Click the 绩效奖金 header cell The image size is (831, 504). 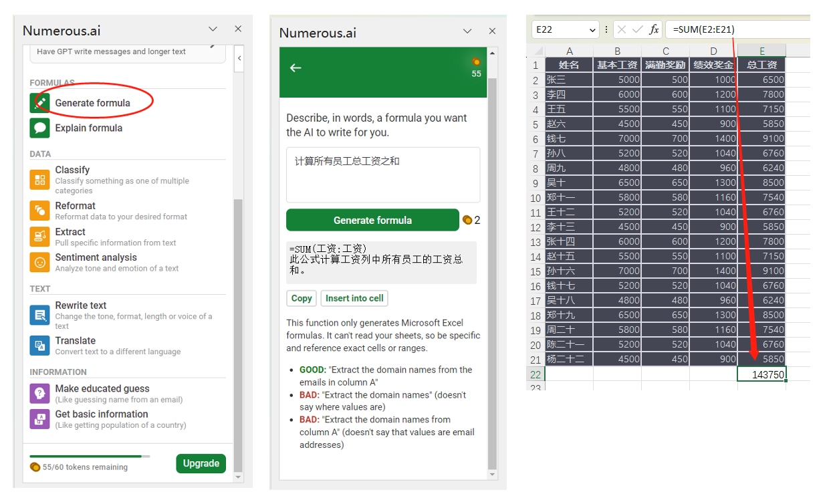click(713, 65)
